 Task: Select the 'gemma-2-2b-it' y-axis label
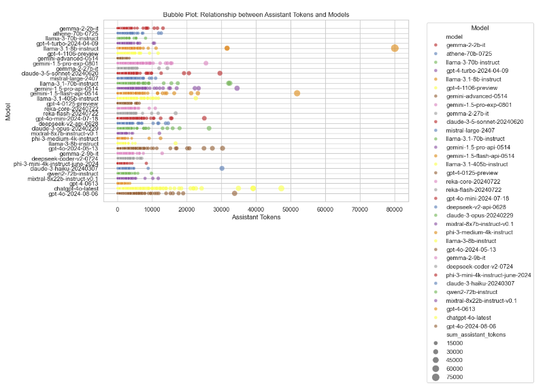79,29
